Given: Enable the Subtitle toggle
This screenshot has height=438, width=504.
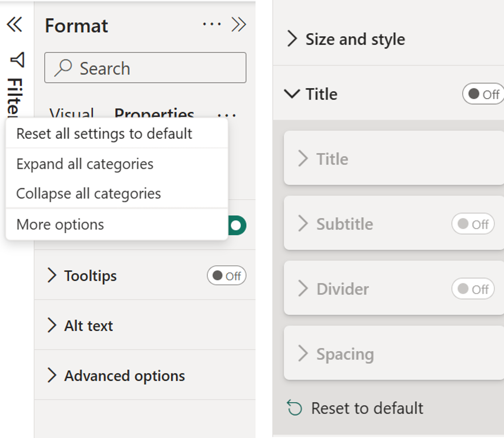Looking at the screenshot, I should click(472, 224).
